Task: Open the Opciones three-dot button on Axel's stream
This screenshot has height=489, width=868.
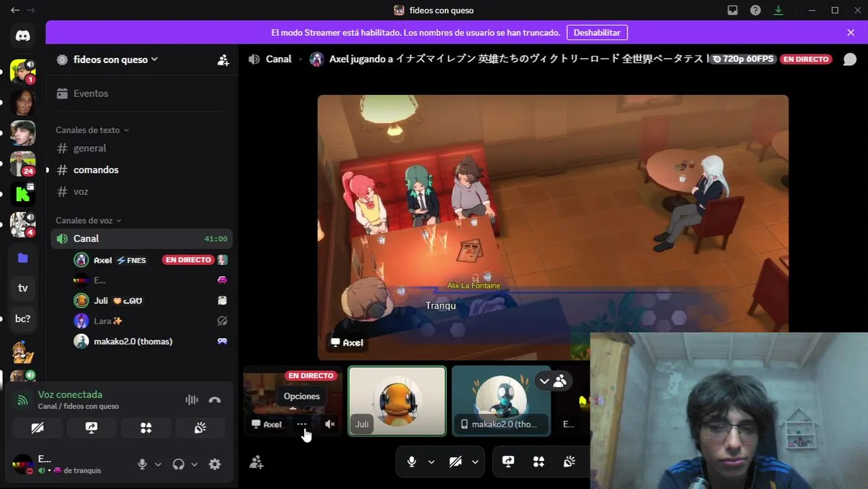Action: [x=302, y=424]
